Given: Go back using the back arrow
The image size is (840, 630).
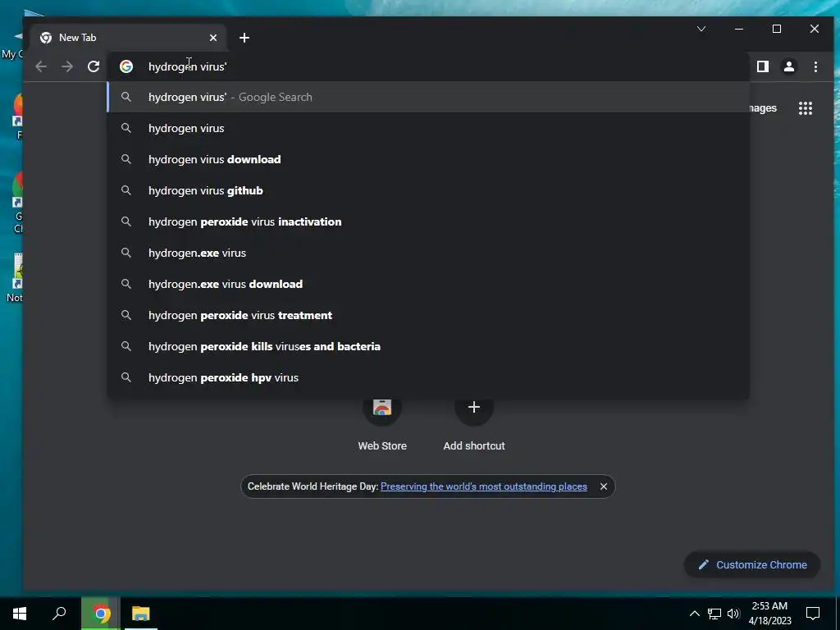Looking at the screenshot, I should pyautogui.click(x=41, y=66).
